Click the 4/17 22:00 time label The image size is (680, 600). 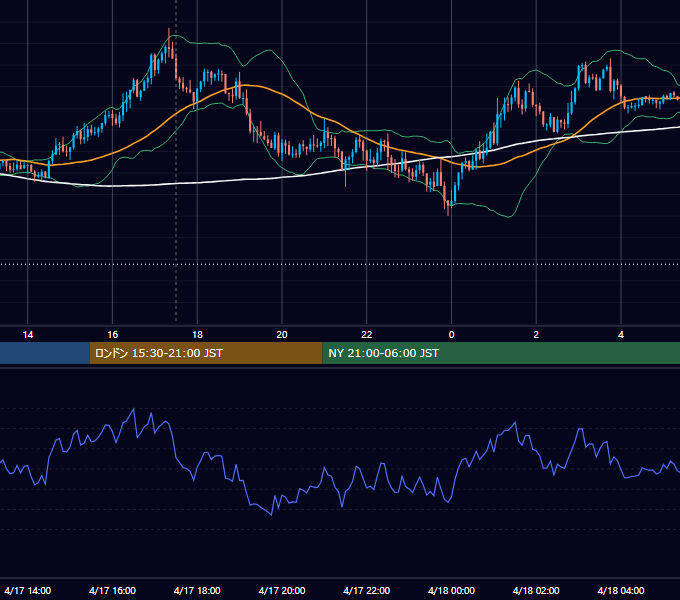[x=366, y=590]
